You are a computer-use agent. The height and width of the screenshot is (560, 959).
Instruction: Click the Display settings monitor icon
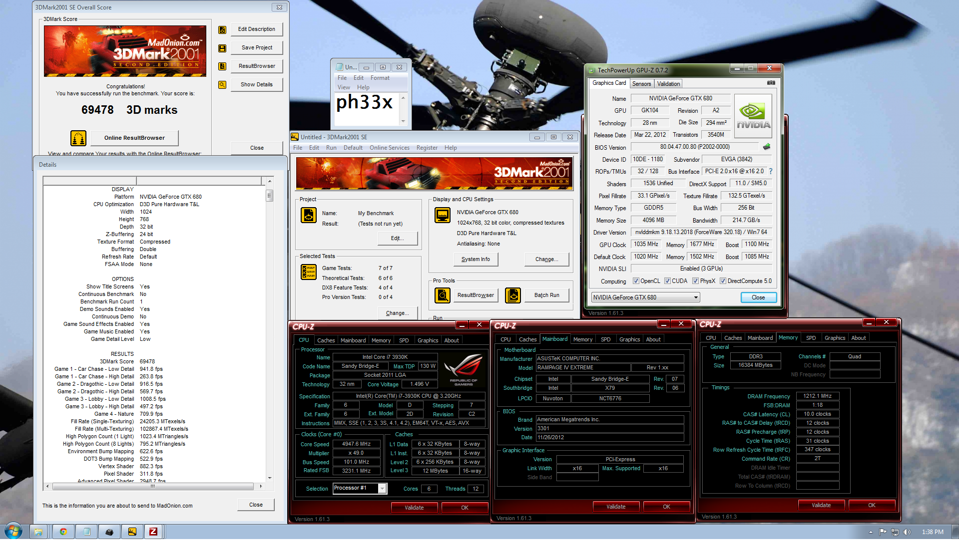pos(443,215)
